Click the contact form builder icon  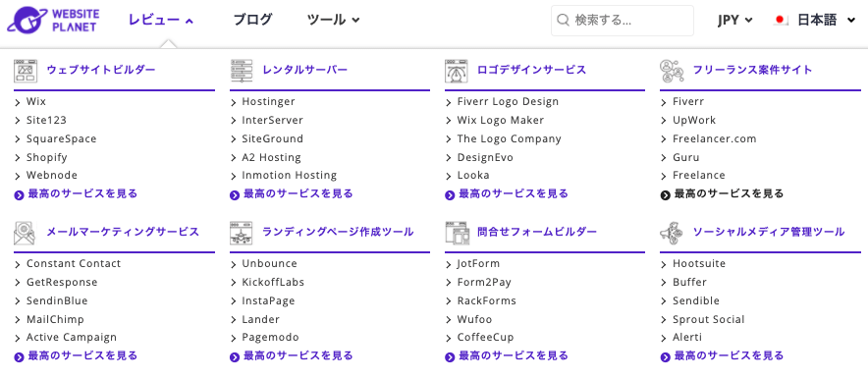point(457,233)
